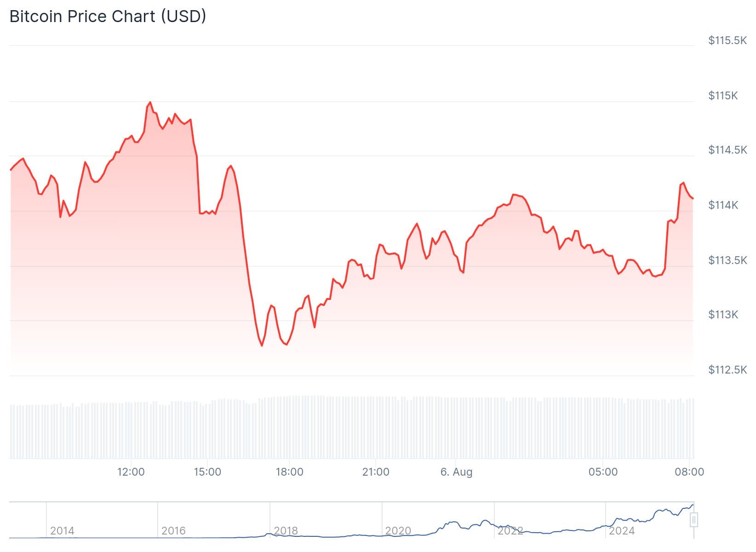Click the 2018 marker in navigator
The height and width of the screenshot is (552, 756).
click(x=286, y=531)
